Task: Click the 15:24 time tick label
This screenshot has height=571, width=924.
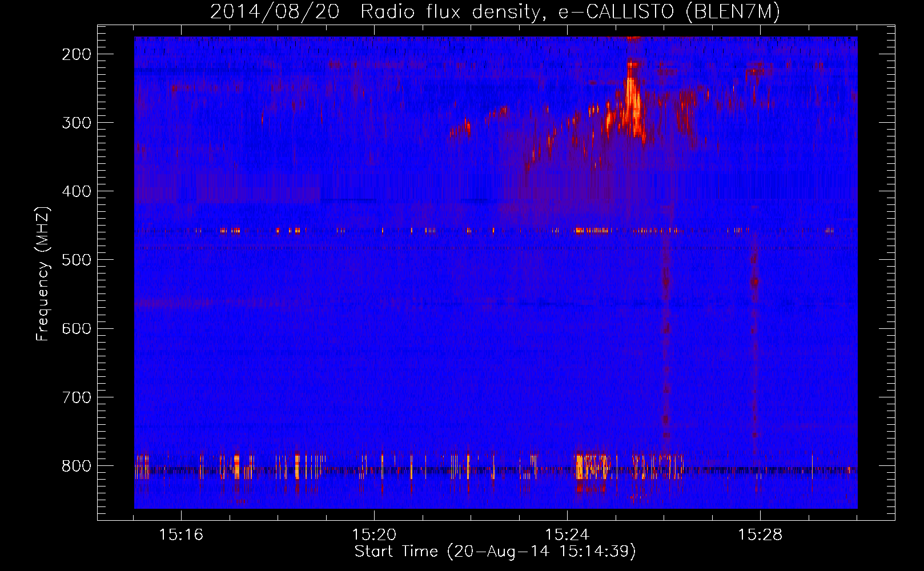Action: coord(567,534)
